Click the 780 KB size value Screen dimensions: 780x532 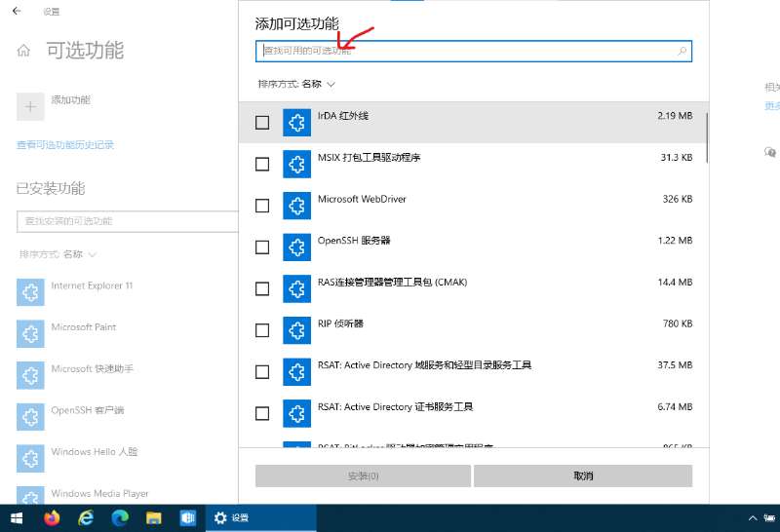tap(677, 323)
